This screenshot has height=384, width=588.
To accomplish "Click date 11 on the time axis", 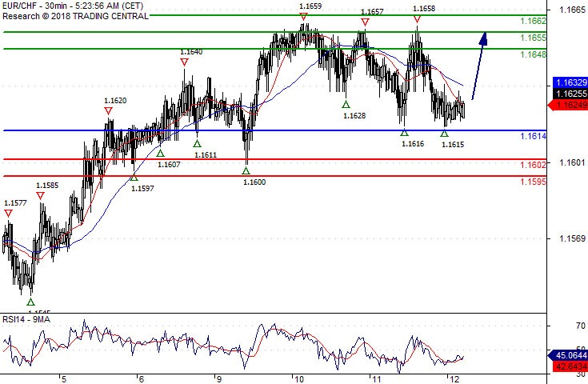I will pos(377,379).
